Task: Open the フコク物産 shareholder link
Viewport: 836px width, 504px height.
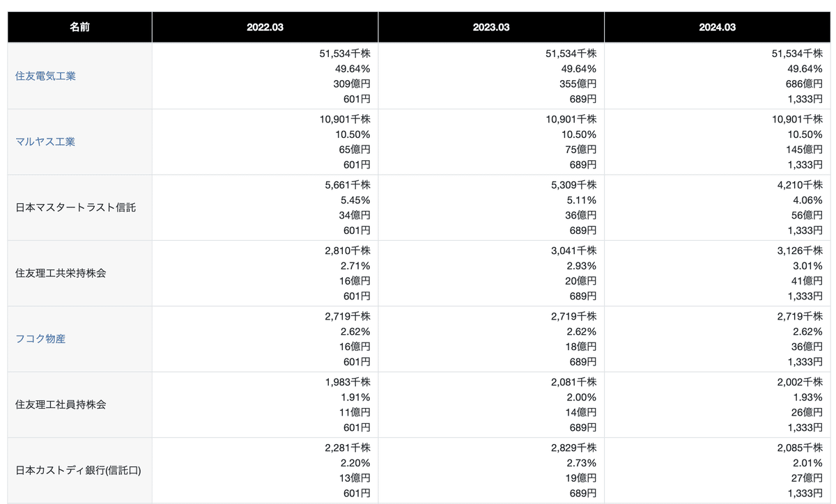Action: point(40,339)
